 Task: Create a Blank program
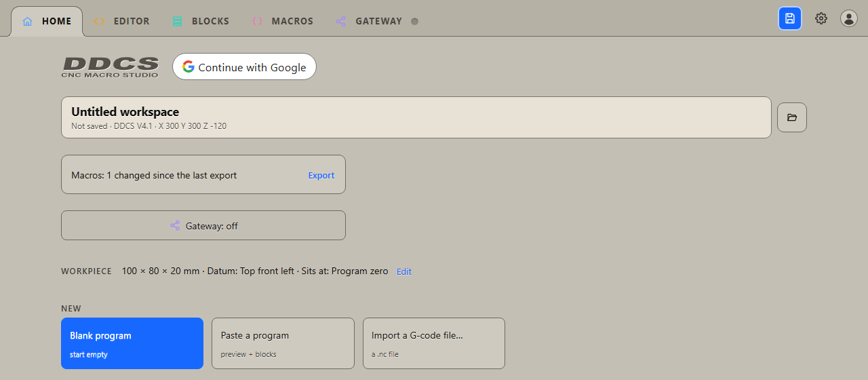coord(132,343)
